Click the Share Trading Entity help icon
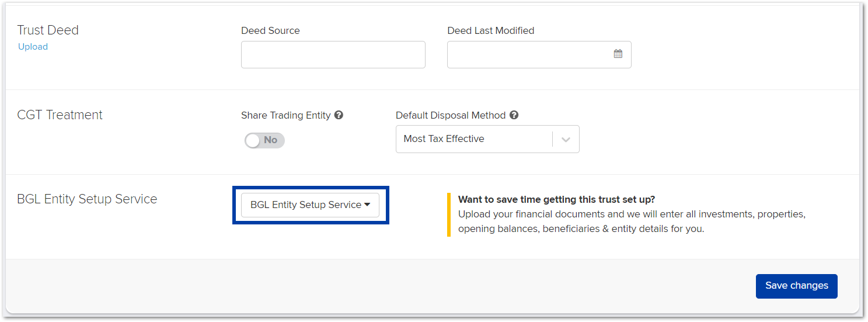Screen dimensions: 868x322 coord(339,115)
